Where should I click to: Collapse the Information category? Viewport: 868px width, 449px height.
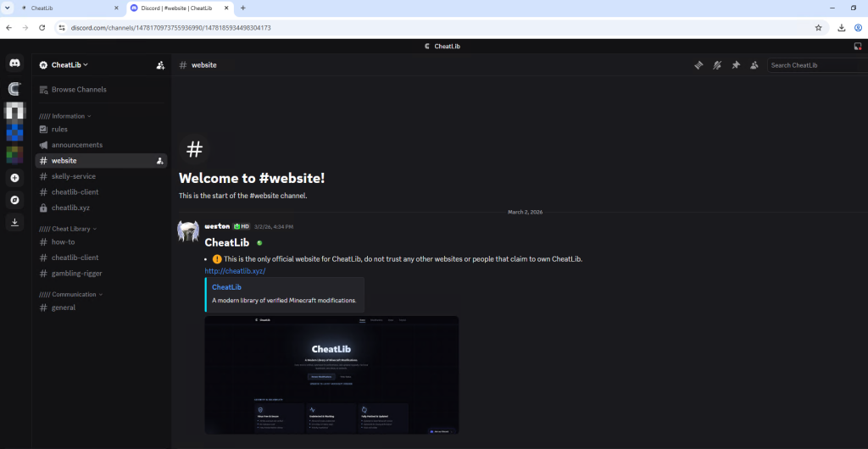[64, 116]
